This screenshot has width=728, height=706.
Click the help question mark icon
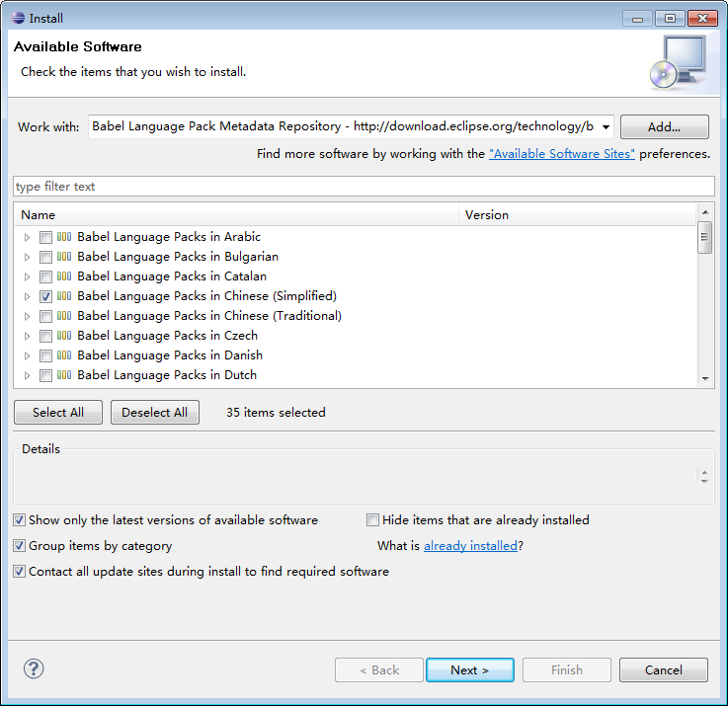pos(34,669)
